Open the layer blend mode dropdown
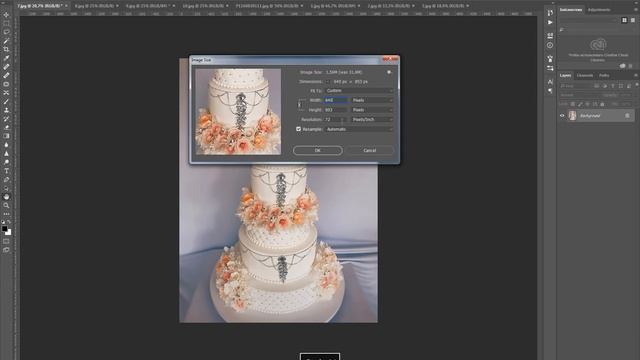640x360 pixels. coord(579,95)
